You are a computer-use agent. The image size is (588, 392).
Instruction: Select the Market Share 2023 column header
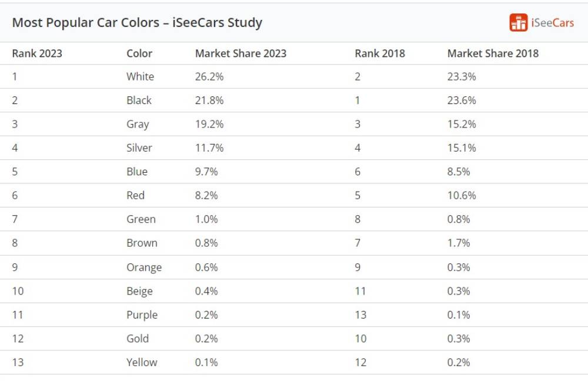click(x=240, y=53)
